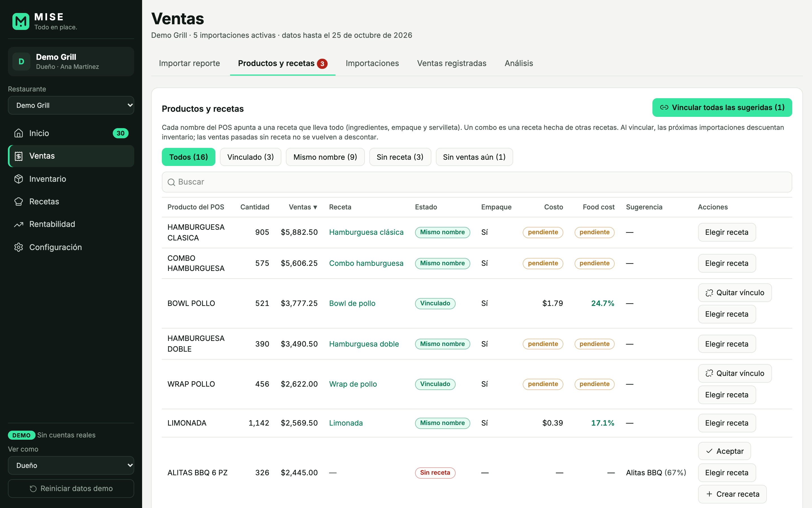Open the Hamburguesa doble recipe link

364,344
